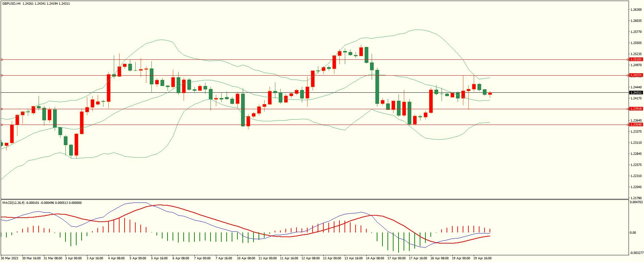
Task: Click the 1.23918 red level price tag
Action: pos(636,109)
